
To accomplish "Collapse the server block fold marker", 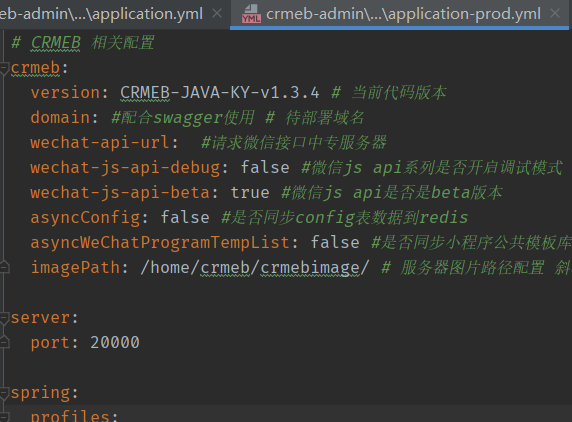I will pos(4,318).
